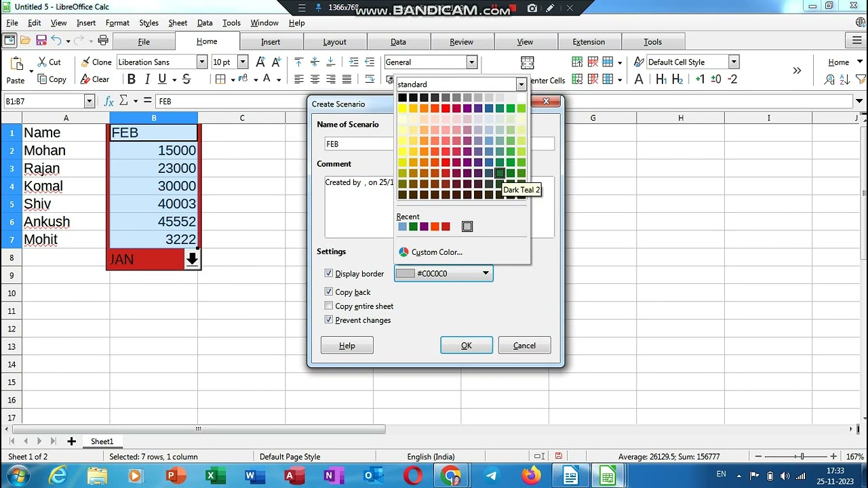Print using the printer icon
This screenshot has width=868, height=488.
(x=103, y=41)
